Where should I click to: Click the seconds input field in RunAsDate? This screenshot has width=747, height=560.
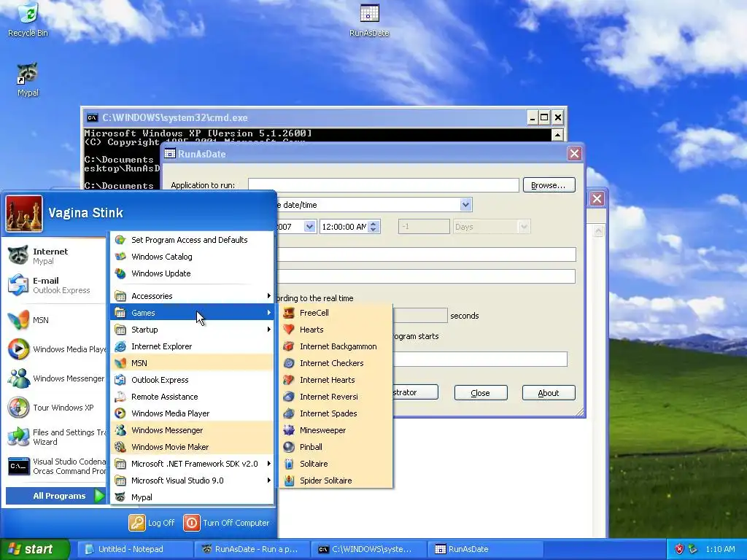tap(420, 315)
